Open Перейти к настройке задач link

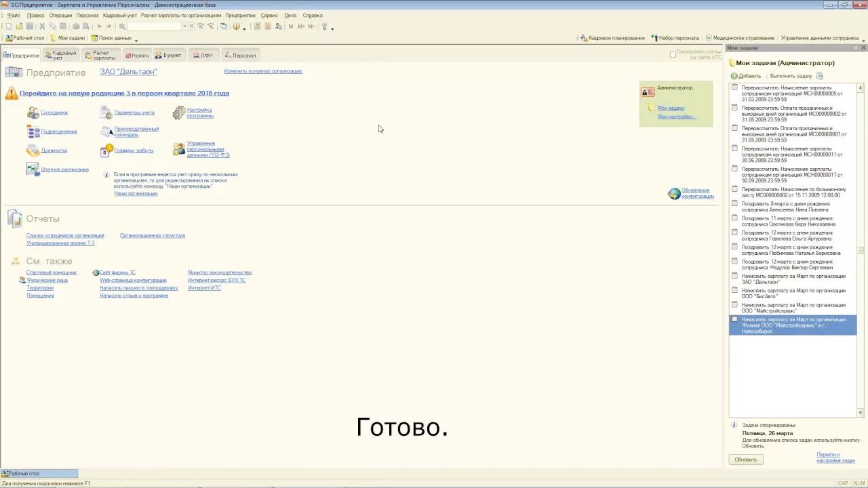835,457
